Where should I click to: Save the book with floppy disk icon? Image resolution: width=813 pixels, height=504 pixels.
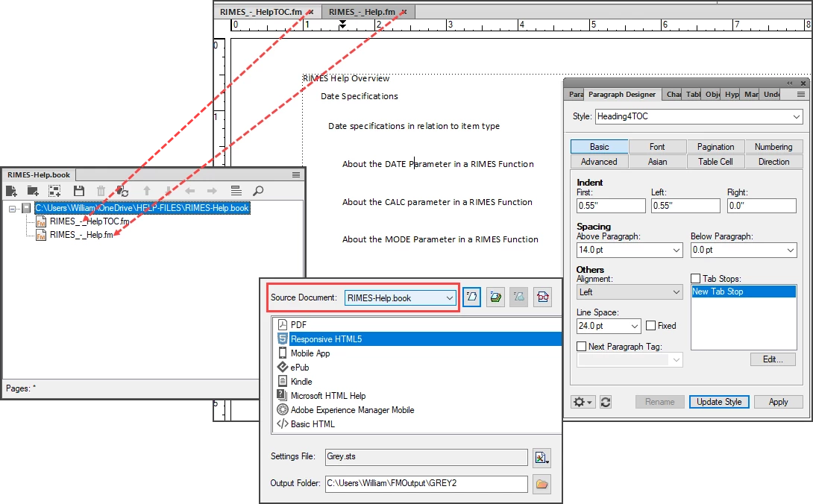pyautogui.click(x=79, y=191)
